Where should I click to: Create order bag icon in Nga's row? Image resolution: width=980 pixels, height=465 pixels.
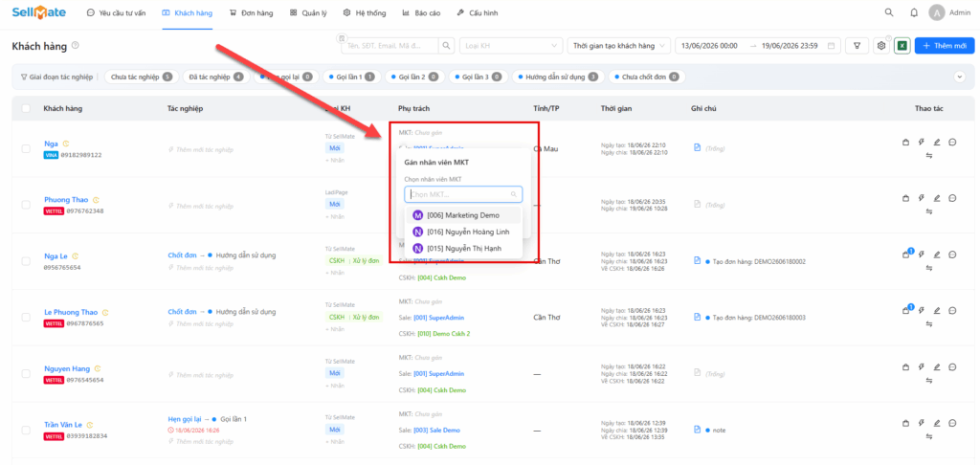[x=905, y=143]
